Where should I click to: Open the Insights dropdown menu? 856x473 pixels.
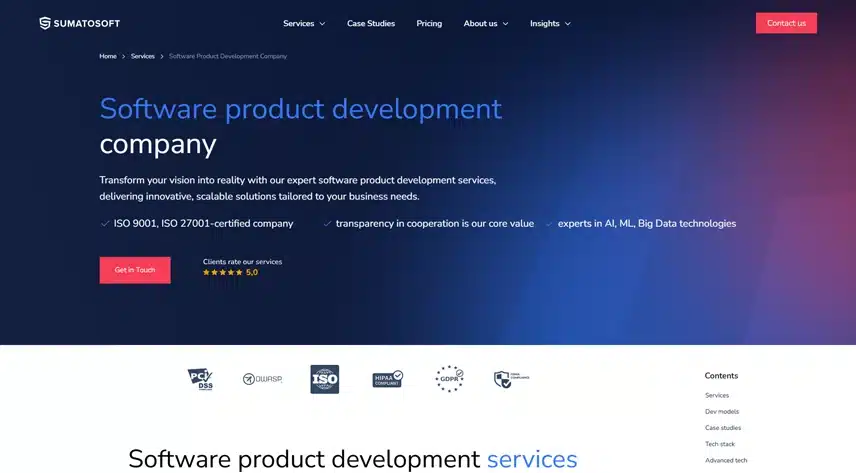pyautogui.click(x=550, y=23)
